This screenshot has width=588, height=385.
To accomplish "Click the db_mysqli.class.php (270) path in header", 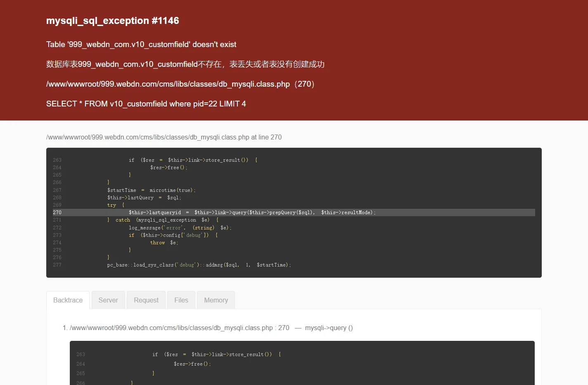I will pos(180,84).
